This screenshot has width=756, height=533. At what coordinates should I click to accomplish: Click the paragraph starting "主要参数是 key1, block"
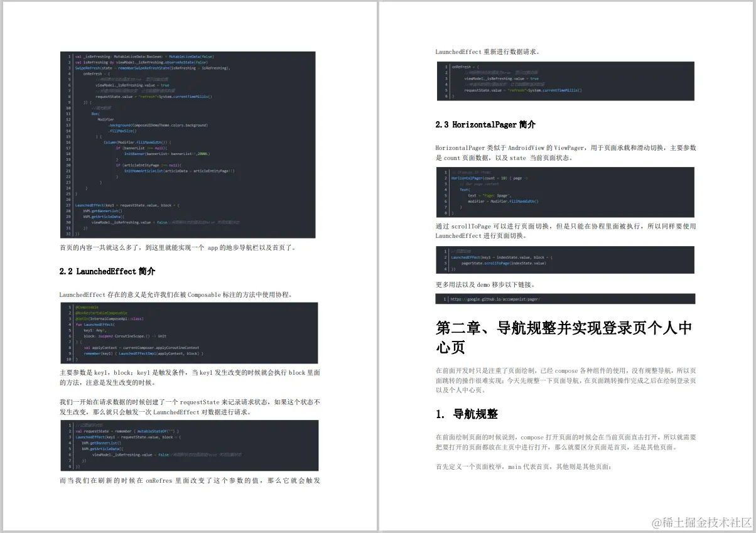coord(190,377)
